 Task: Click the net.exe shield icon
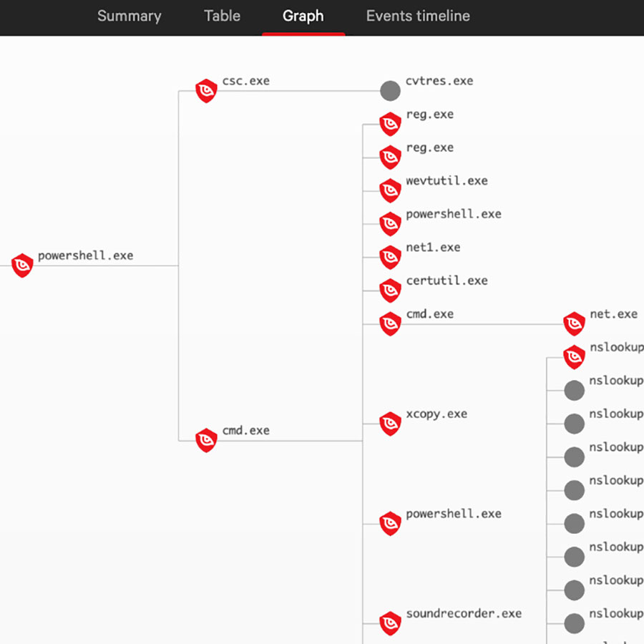(574, 324)
